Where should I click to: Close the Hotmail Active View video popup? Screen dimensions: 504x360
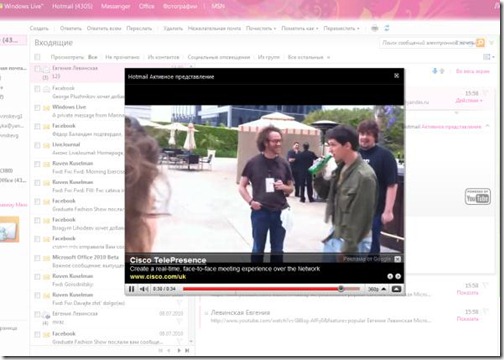(396, 76)
